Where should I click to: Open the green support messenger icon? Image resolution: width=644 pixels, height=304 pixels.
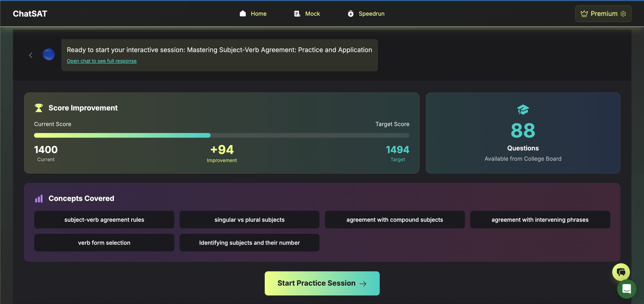click(626, 289)
